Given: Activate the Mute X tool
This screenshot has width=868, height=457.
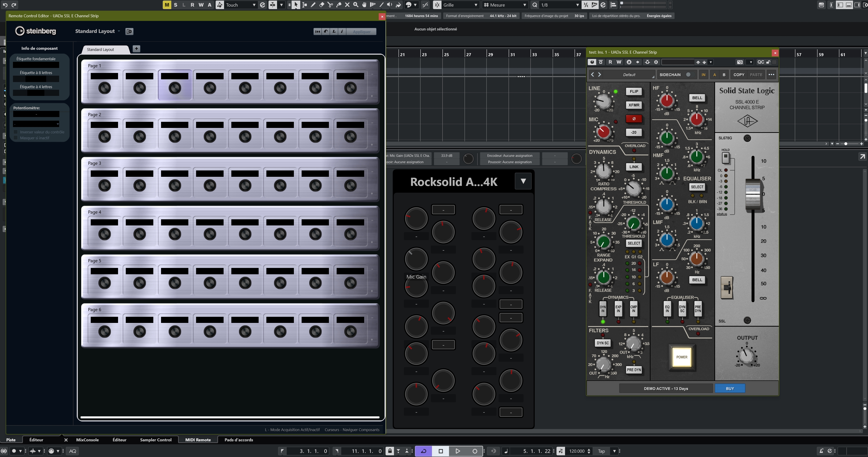Looking at the screenshot, I should tap(347, 5).
